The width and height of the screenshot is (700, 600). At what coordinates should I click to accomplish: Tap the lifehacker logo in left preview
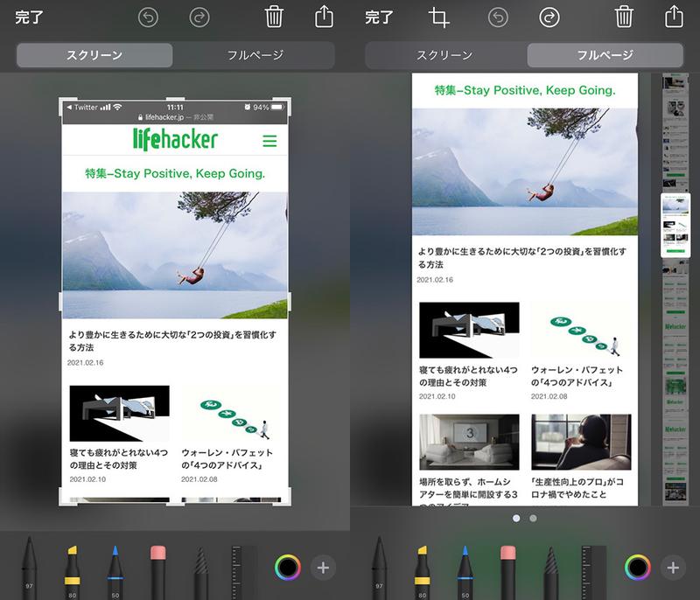[x=175, y=139]
